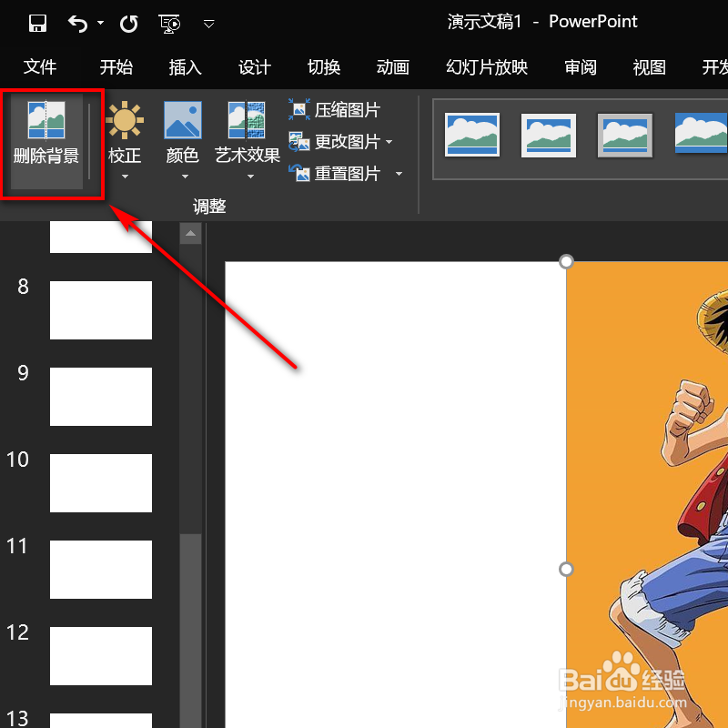Apply the fourth picture style thumbnail
Screen dimensions: 728x728
701,133
